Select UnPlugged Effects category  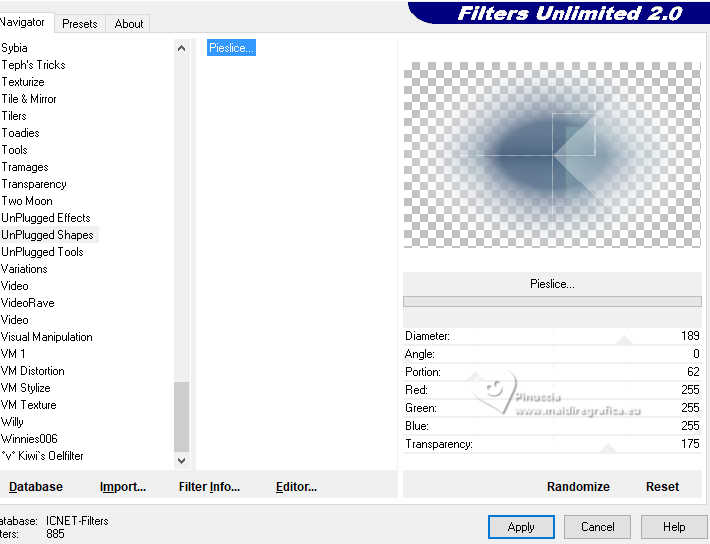click(x=46, y=218)
